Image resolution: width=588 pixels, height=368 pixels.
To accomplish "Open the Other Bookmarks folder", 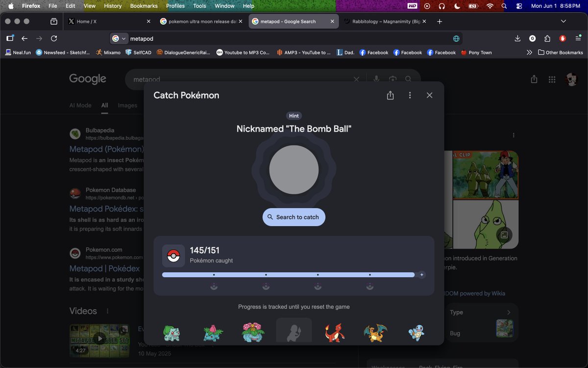I will [x=561, y=53].
